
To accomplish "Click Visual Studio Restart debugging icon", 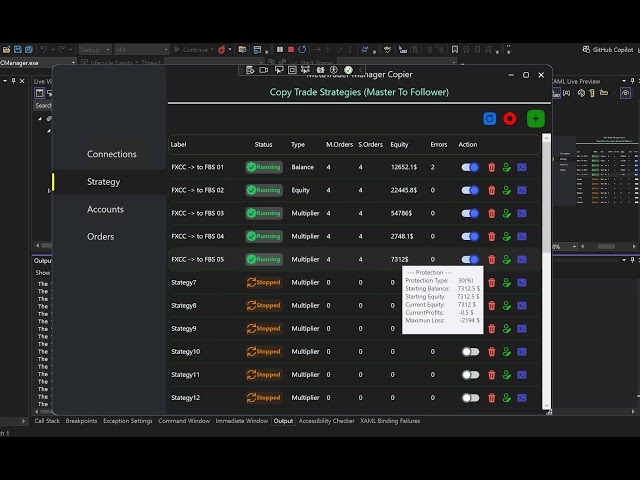I will pyautogui.click(x=302, y=49).
